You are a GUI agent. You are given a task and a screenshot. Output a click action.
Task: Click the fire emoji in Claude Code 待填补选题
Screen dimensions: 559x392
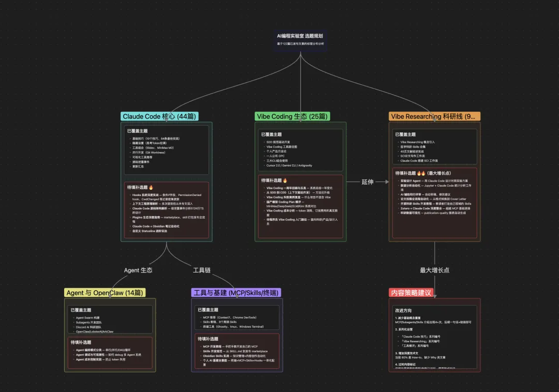coord(152,187)
